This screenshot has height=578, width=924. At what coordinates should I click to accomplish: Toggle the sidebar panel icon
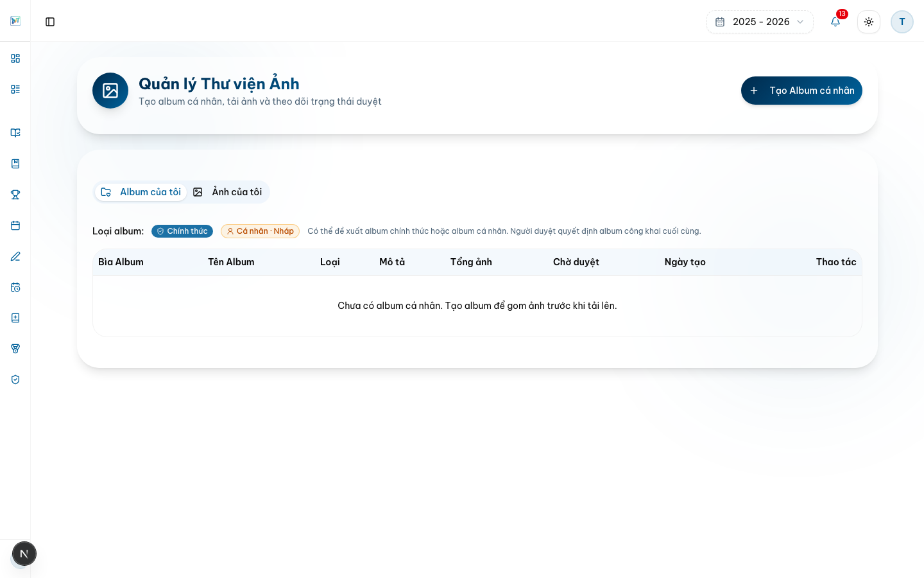tap(50, 22)
